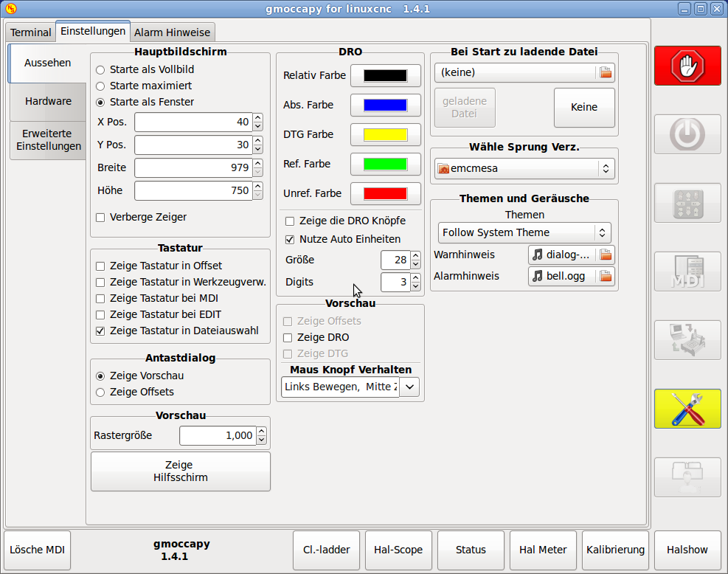Check Zeige Tastatur in Offset
Image resolution: width=728 pixels, height=574 pixels.
point(100,266)
